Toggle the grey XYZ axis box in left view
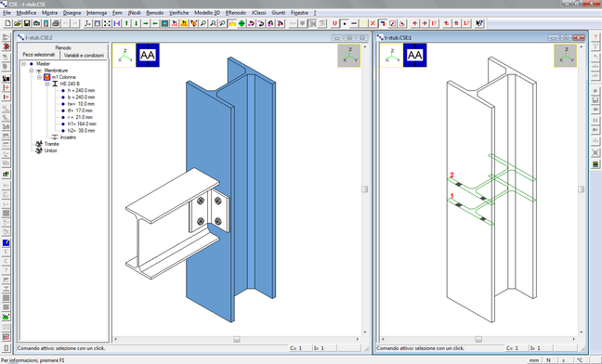 (x=349, y=56)
